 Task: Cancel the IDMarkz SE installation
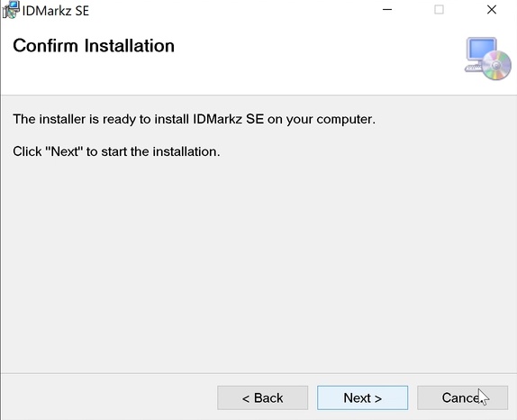tap(462, 397)
